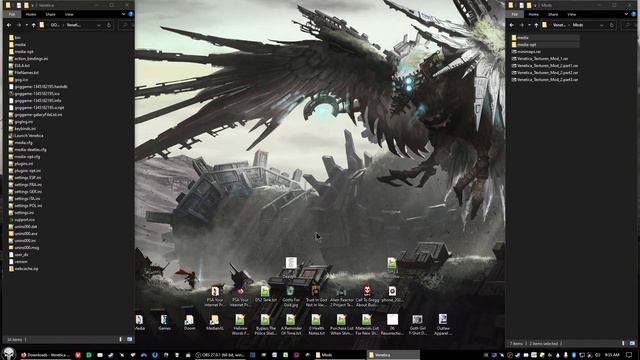This screenshot has height=360, width=640.
Task: Switch Venetica window to large icons view
Action: 129,339
